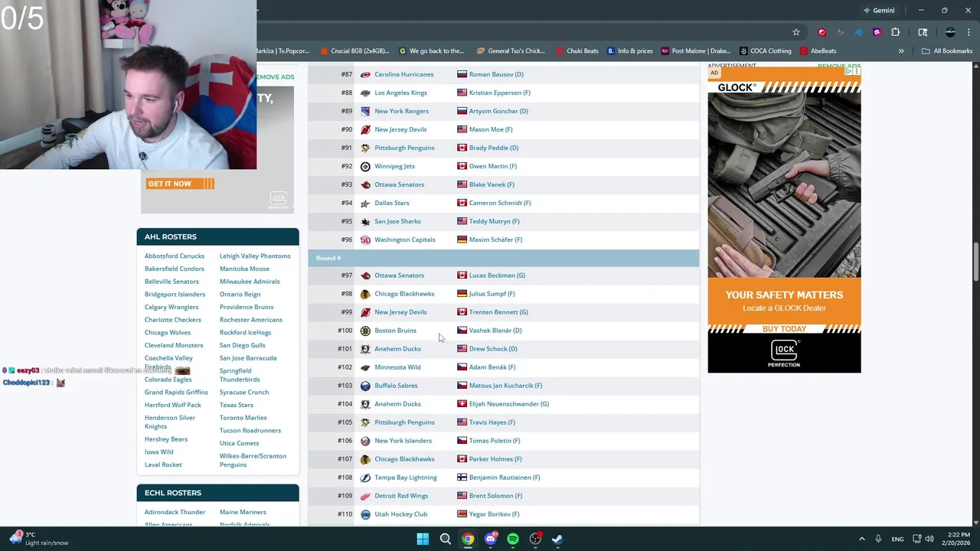Click the San Jose Sharks logo icon
Screen dimensions: 980x551
click(x=365, y=221)
